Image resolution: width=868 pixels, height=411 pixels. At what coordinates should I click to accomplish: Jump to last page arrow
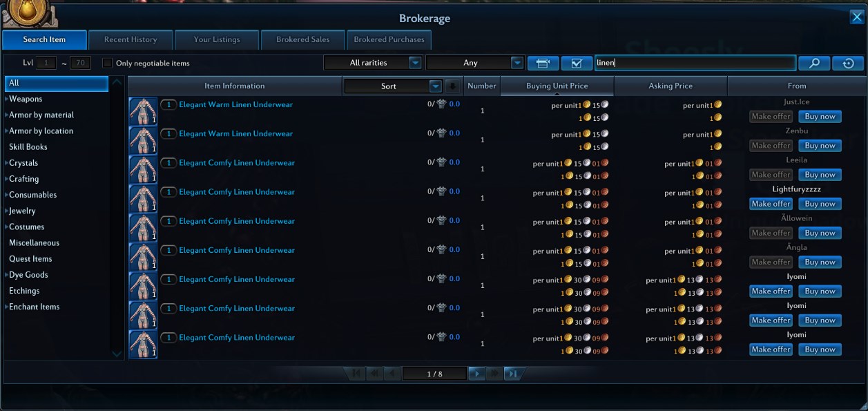[512, 374]
